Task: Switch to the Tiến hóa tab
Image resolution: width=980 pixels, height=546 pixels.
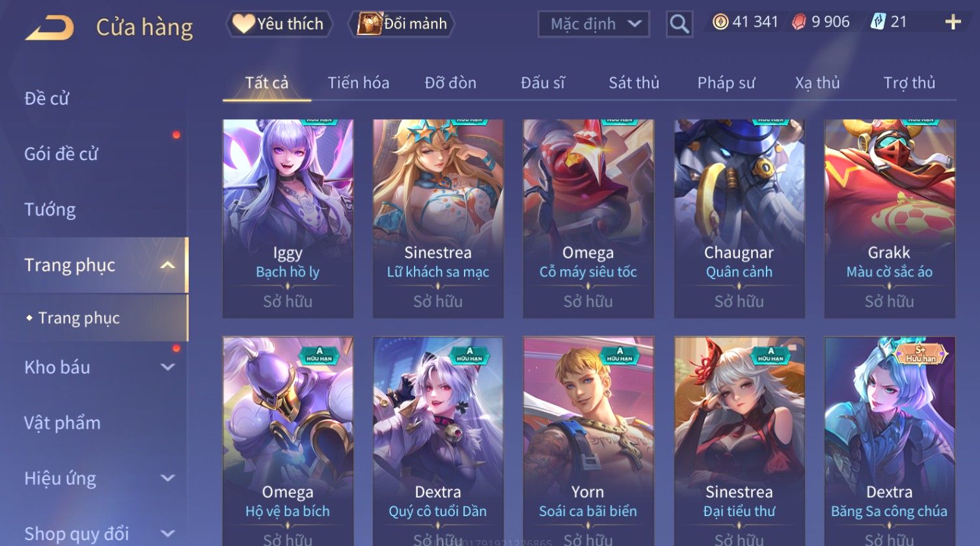Action: (359, 83)
